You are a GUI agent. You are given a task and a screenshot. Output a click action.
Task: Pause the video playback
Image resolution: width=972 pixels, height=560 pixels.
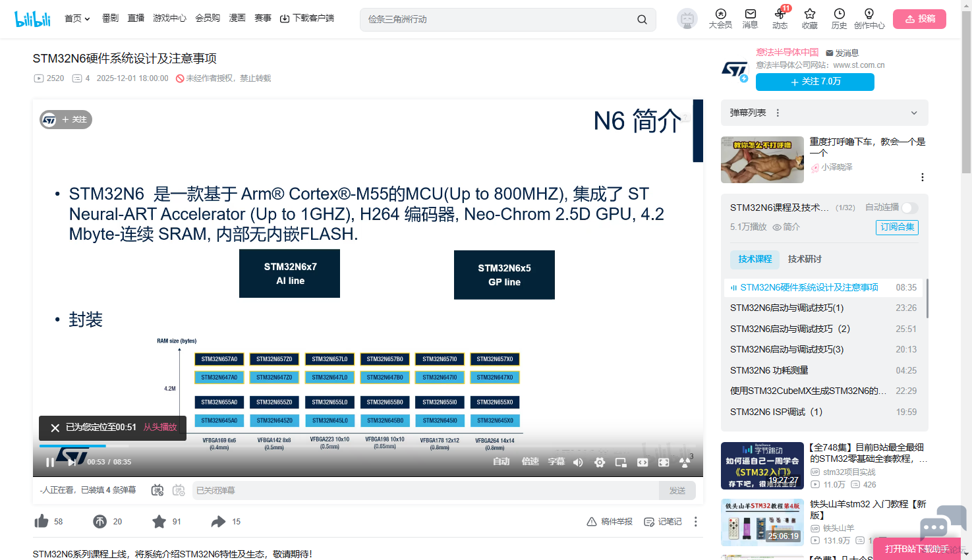(50, 462)
